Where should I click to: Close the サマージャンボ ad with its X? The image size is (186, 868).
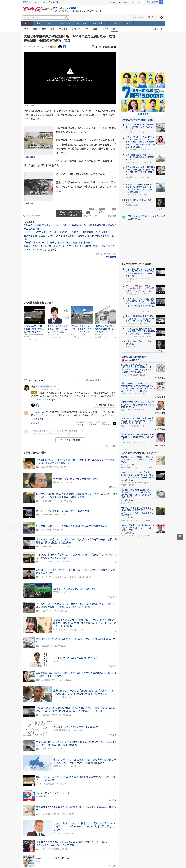[x=163, y=73]
